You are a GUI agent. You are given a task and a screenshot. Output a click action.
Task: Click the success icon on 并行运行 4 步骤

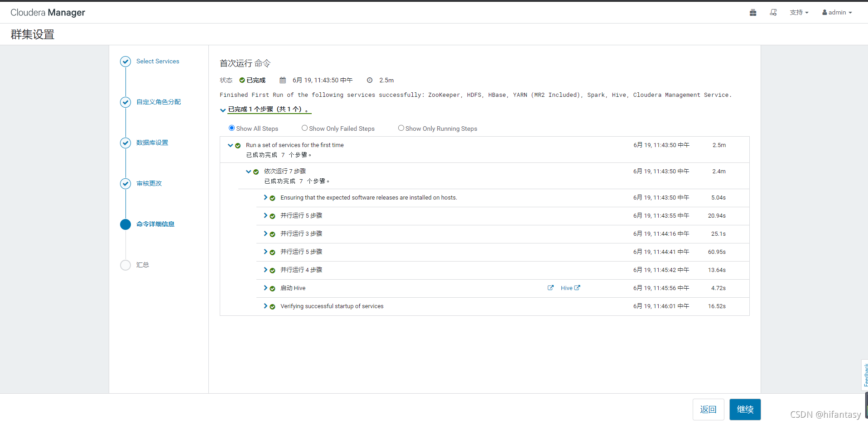point(272,271)
